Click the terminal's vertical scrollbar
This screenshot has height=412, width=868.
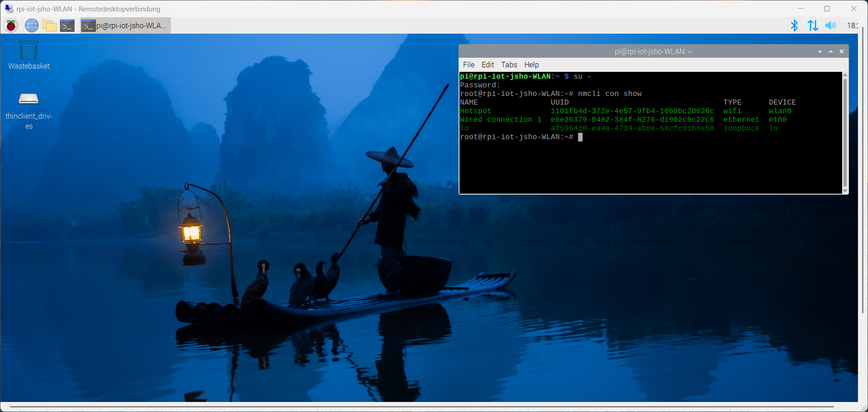tap(845, 132)
